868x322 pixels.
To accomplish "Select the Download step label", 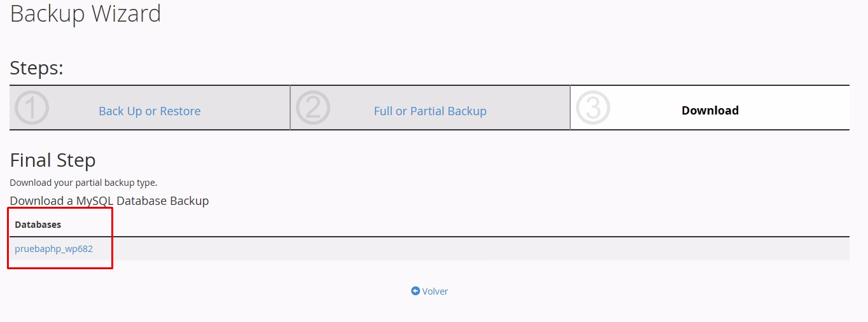I will (710, 111).
